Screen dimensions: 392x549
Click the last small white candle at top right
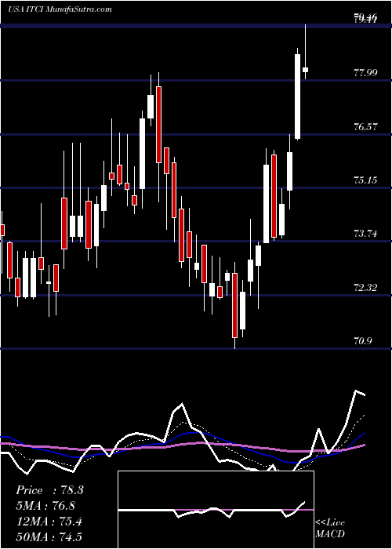coord(305,70)
